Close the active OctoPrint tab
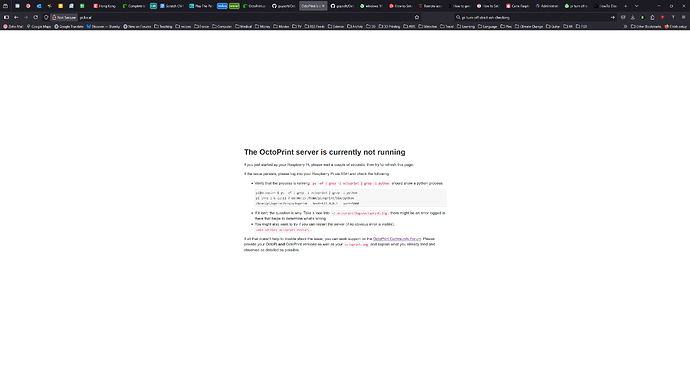 pyautogui.click(x=323, y=6)
